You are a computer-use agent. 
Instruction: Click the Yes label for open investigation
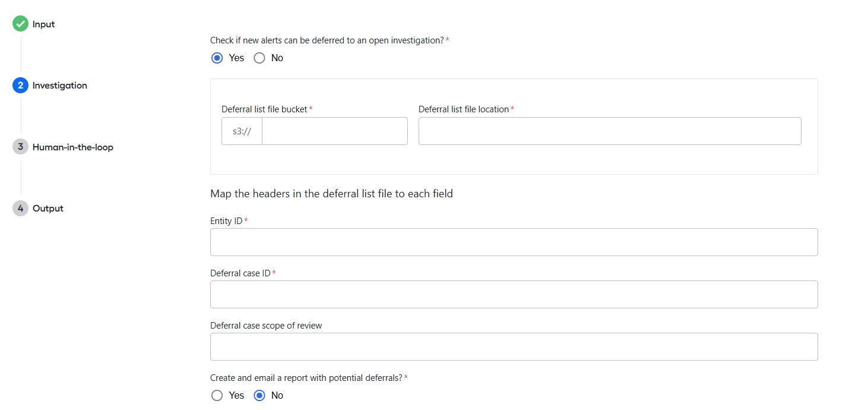(236, 58)
